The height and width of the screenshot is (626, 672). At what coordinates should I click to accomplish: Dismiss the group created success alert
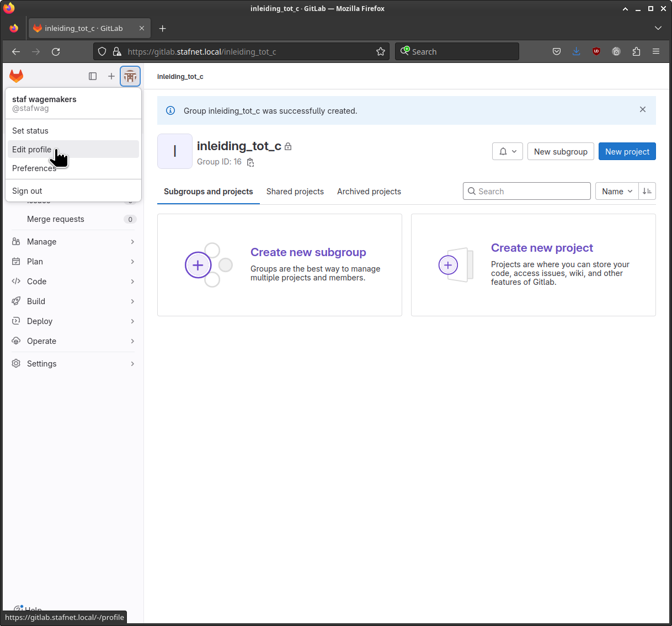[643, 110]
